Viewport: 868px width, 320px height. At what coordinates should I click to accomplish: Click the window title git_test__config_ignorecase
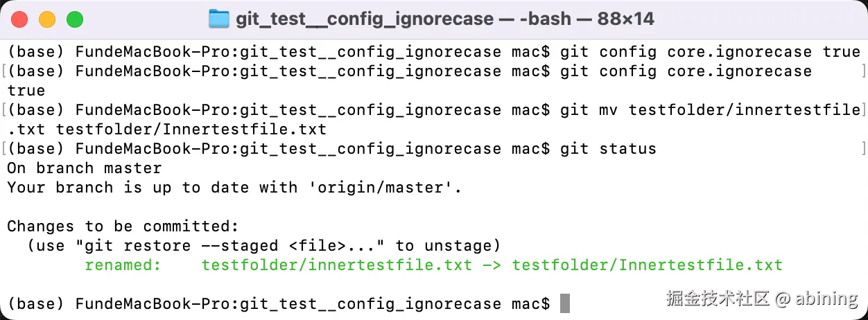coord(365,19)
